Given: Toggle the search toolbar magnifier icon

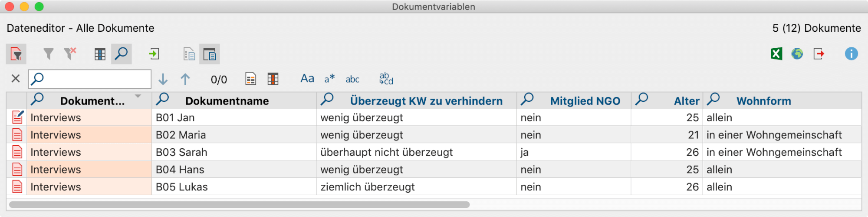Looking at the screenshot, I should [x=121, y=54].
